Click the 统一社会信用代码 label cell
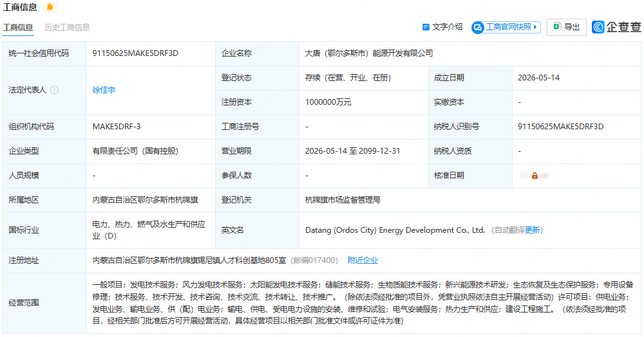This screenshot has height=337, width=644. tap(45, 53)
